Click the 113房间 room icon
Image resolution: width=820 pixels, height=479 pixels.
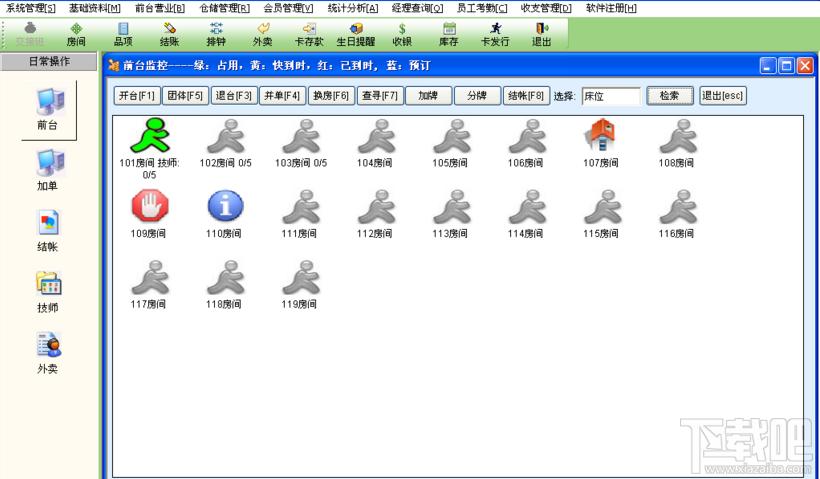[x=451, y=207]
